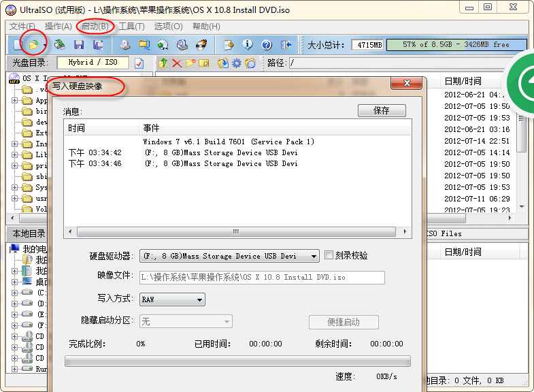The image size is (534, 392).
Task: Click the 57% of 8.5GB capacity bar
Action: tap(456, 45)
